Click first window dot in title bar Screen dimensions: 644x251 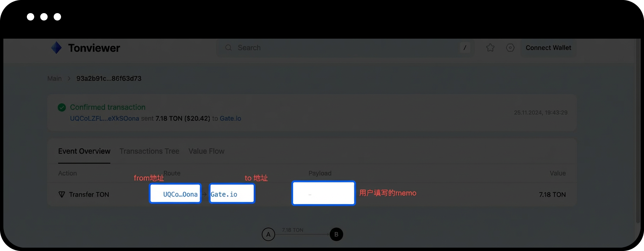tap(31, 17)
